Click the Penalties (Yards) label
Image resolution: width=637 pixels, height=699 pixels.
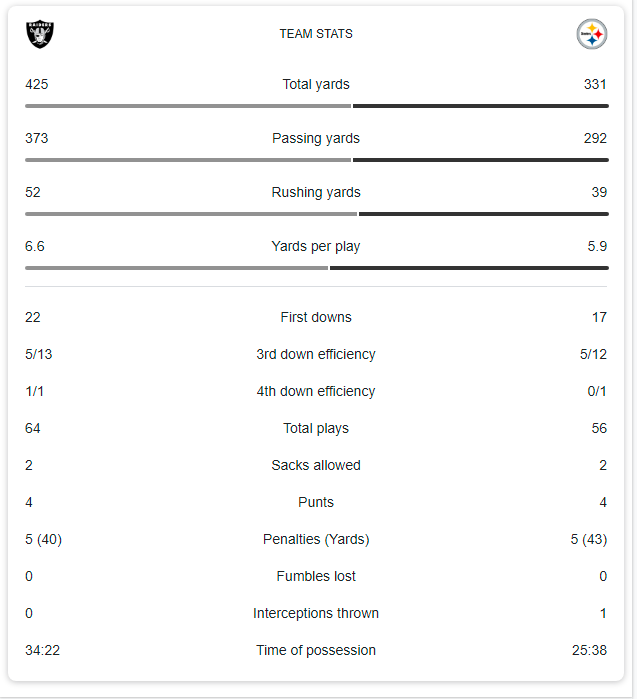316,540
